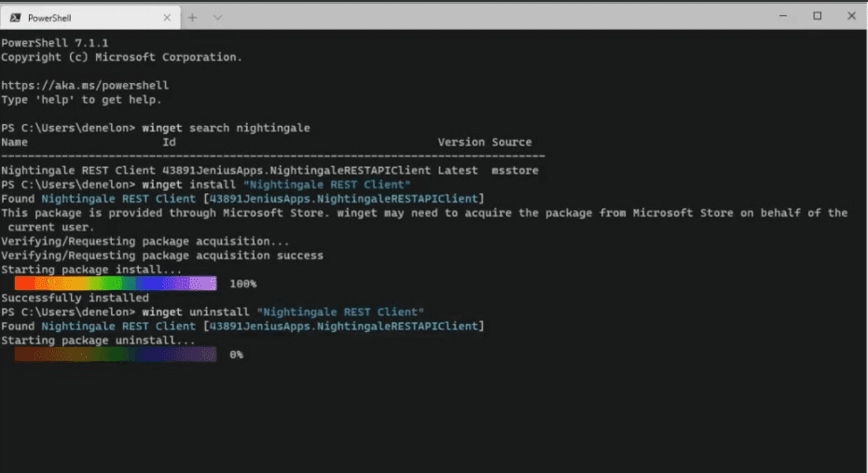Select the PowerShell tab title
This screenshot has width=868, height=473.
pyautogui.click(x=49, y=17)
